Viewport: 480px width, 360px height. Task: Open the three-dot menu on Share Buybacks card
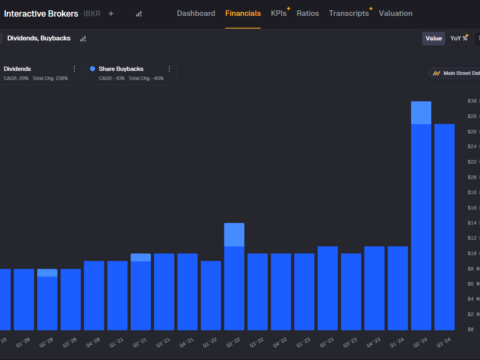tap(169, 69)
